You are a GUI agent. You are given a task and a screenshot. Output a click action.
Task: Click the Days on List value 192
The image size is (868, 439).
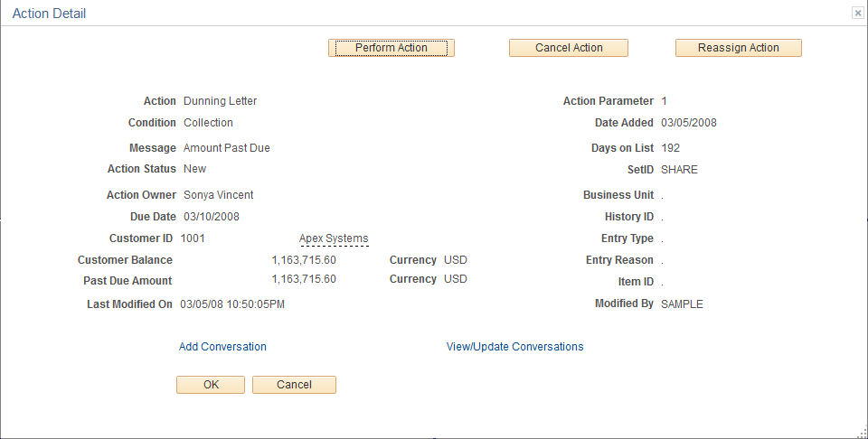point(670,148)
